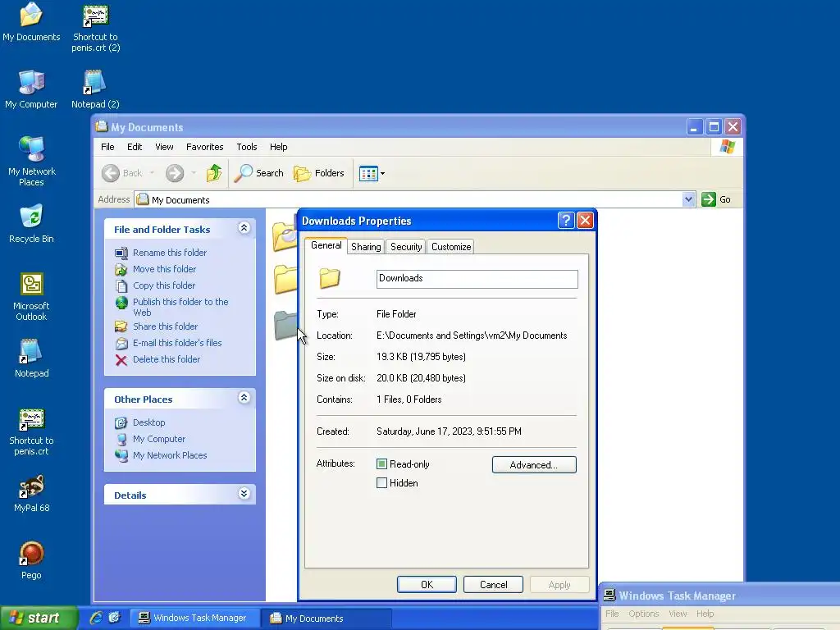Image resolution: width=840 pixels, height=630 pixels.
Task: Open File menu in Windows Task Manager
Action: click(612, 614)
